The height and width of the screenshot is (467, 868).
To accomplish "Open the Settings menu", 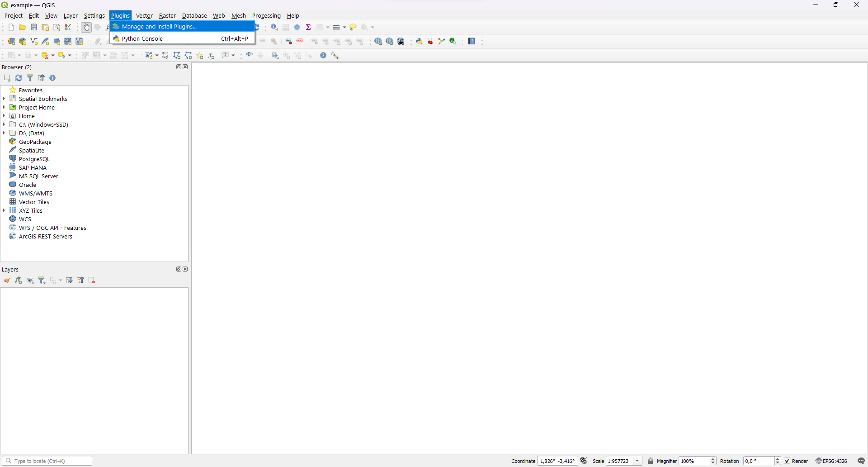I will (94, 15).
